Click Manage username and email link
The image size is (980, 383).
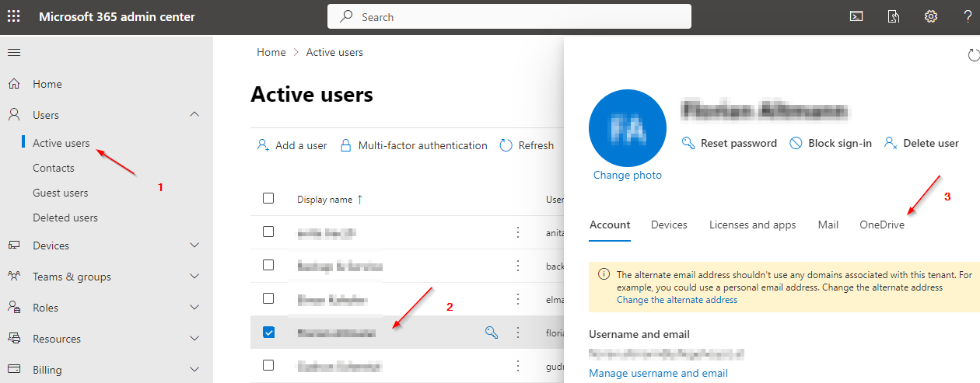tap(659, 373)
